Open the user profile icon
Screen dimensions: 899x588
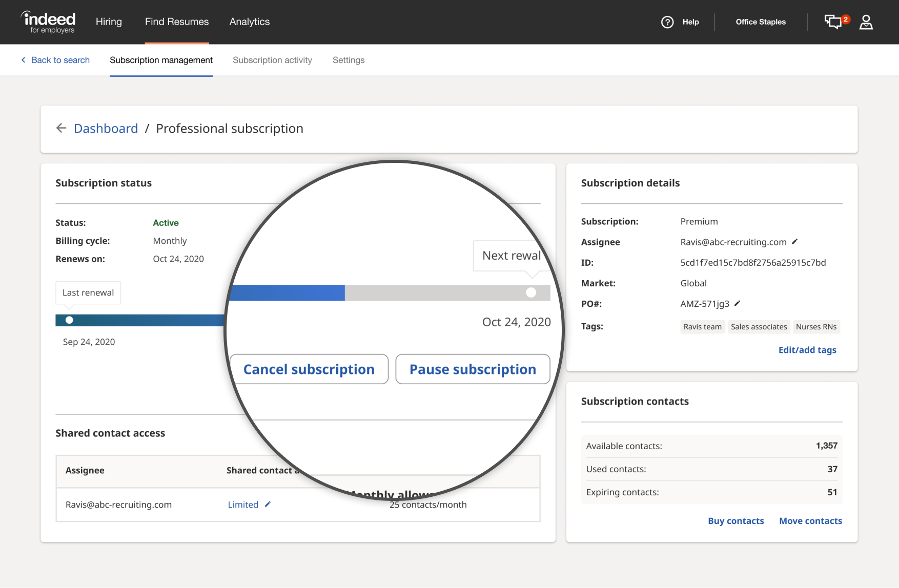pos(866,22)
